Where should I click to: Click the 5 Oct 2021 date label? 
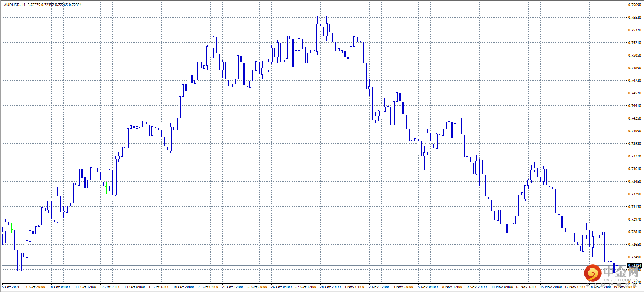coord(11,287)
